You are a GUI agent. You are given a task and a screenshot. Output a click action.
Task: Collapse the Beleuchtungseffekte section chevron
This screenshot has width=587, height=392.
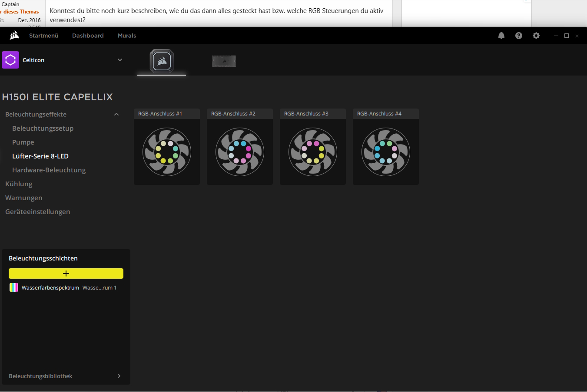pyautogui.click(x=116, y=114)
